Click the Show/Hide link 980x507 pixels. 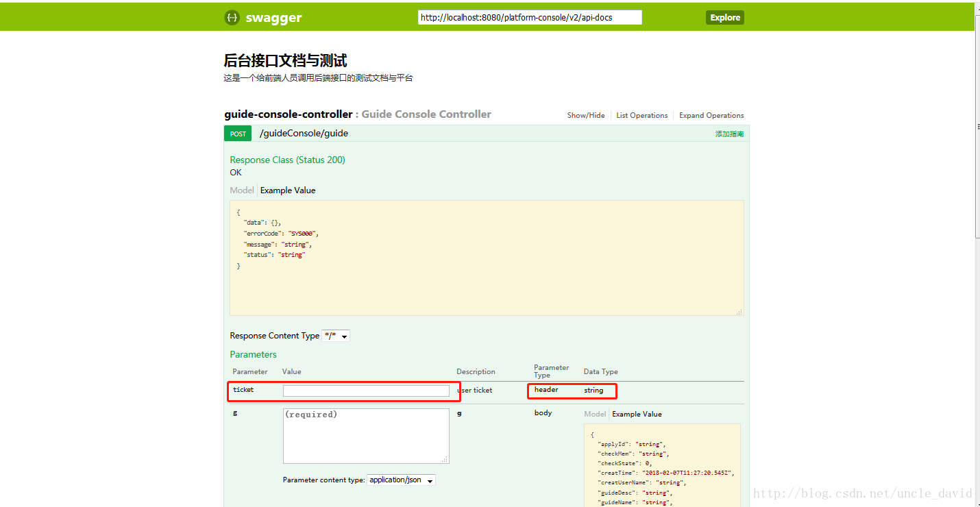pyautogui.click(x=586, y=115)
